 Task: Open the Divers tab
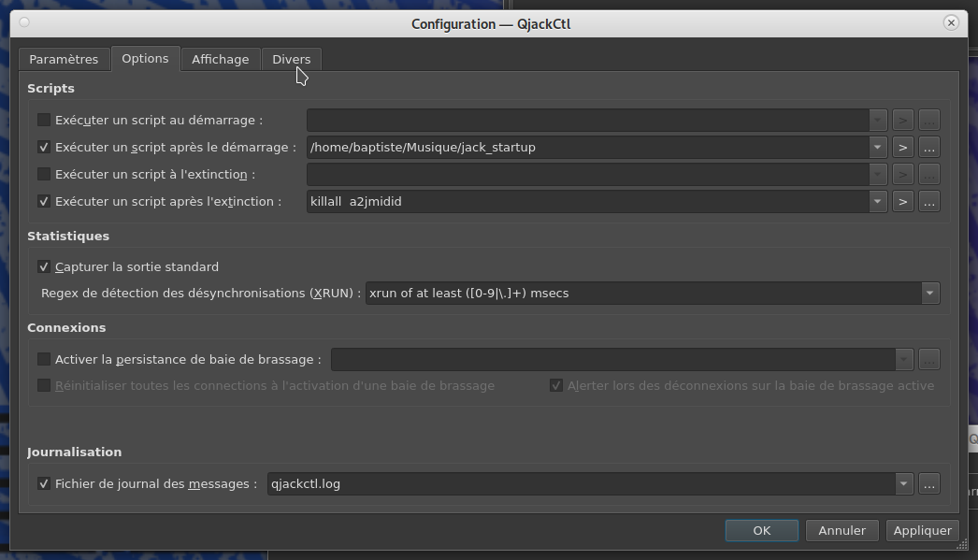(x=292, y=59)
